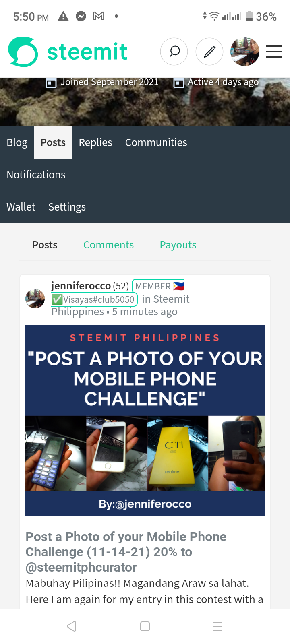Open the Wallet tab
Screen dimensions: 290x644
click(21, 207)
